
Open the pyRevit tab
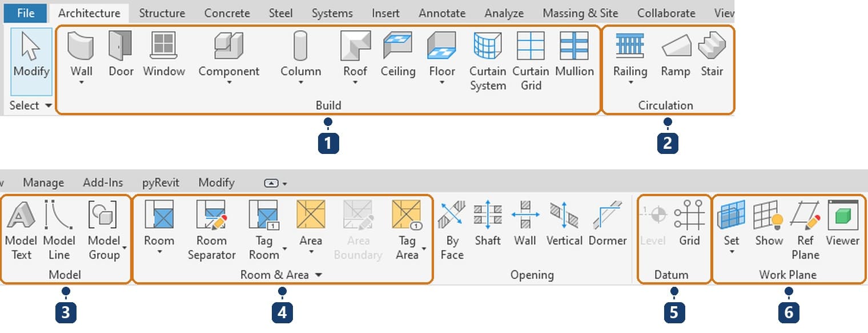[x=160, y=183]
